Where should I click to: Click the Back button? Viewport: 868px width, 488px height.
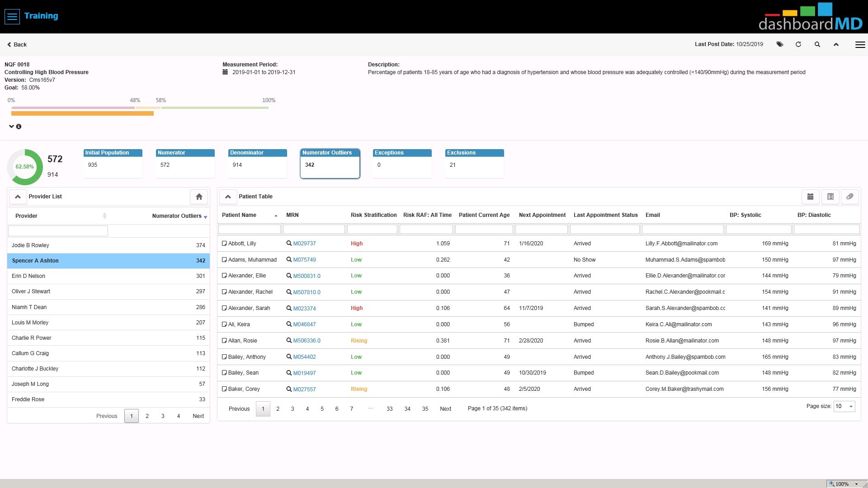[x=17, y=44]
